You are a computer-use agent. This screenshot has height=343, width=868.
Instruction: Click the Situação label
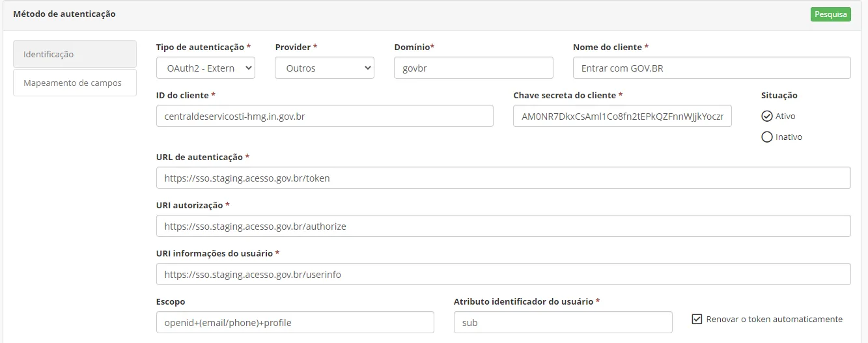click(779, 95)
